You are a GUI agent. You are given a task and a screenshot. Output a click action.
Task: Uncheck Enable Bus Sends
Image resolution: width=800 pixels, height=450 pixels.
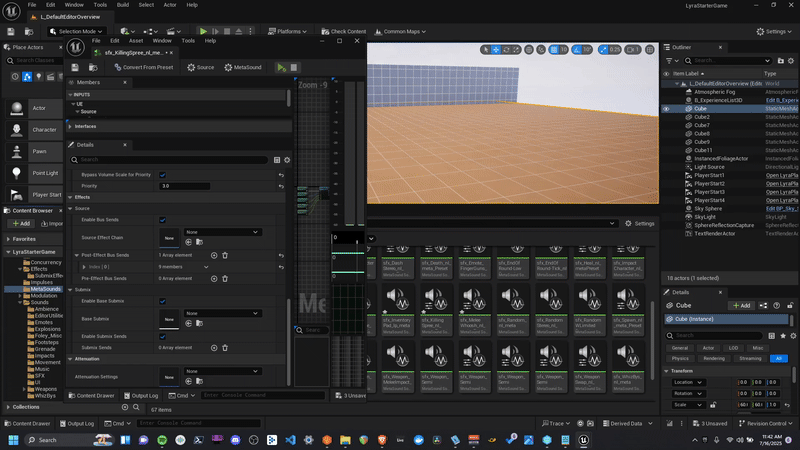(162, 220)
